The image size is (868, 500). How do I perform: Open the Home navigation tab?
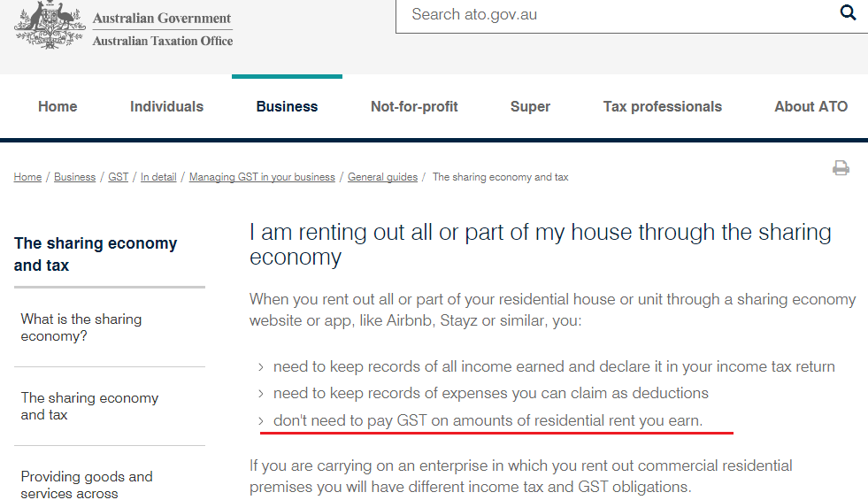point(58,106)
